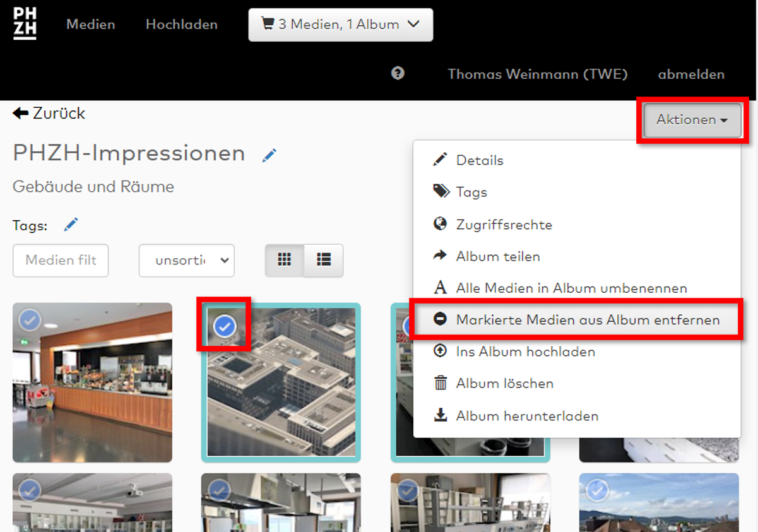Screen dimensions: 758x532
Task: Expand the cart dropdown 3 Medien, 1 Album
Action: (x=340, y=25)
